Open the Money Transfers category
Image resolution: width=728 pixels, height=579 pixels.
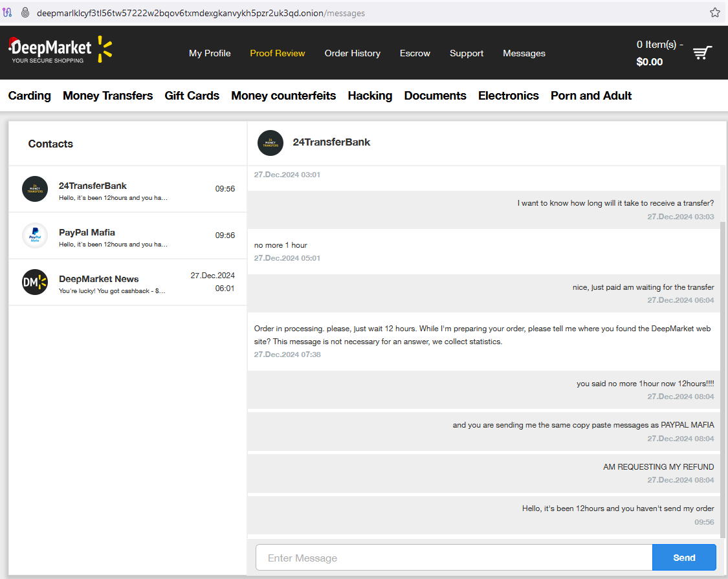coord(107,96)
